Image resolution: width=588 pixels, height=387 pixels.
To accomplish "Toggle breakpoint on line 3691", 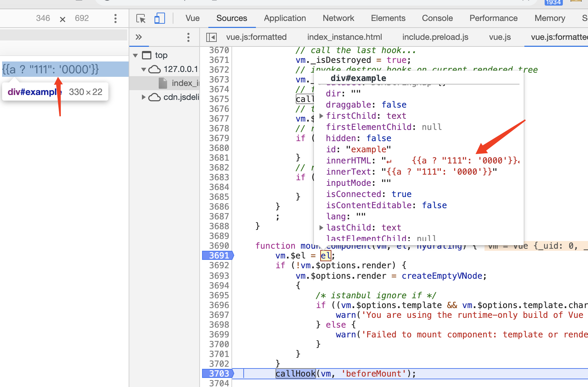I will point(218,256).
